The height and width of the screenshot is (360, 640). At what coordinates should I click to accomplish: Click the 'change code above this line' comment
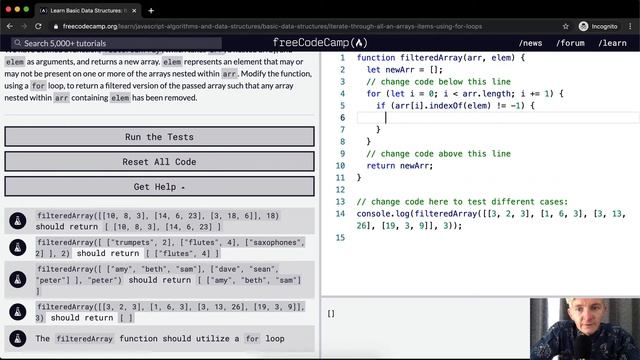438,154
